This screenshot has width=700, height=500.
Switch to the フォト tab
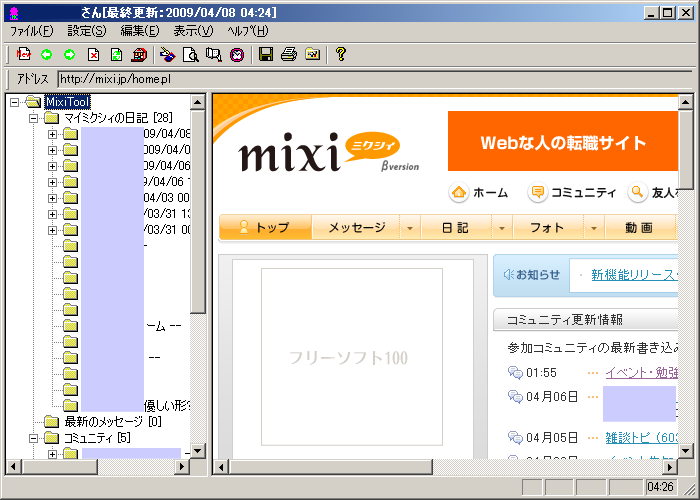(548, 227)
